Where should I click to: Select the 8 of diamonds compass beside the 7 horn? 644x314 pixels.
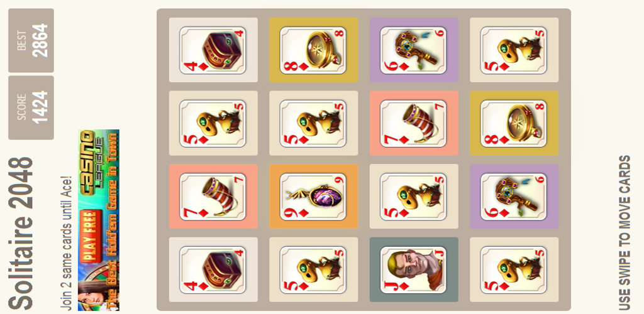point(514,123)
